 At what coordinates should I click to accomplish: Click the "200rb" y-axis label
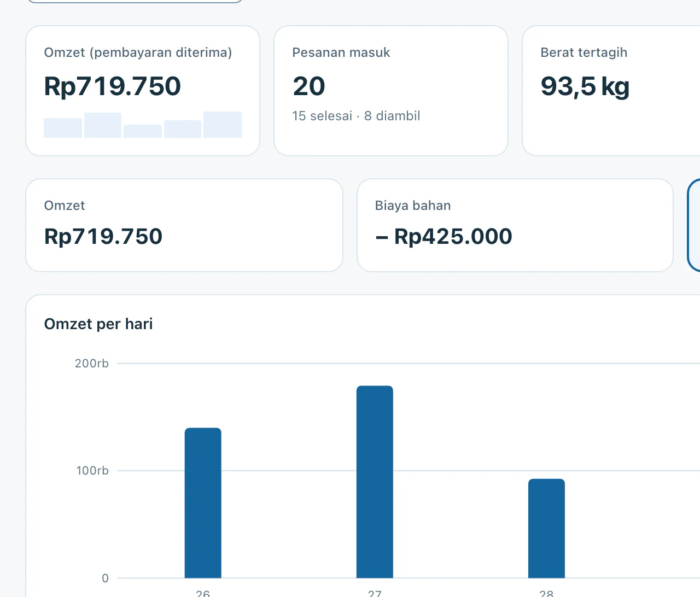pyautogui.click(x=92, y=364)
